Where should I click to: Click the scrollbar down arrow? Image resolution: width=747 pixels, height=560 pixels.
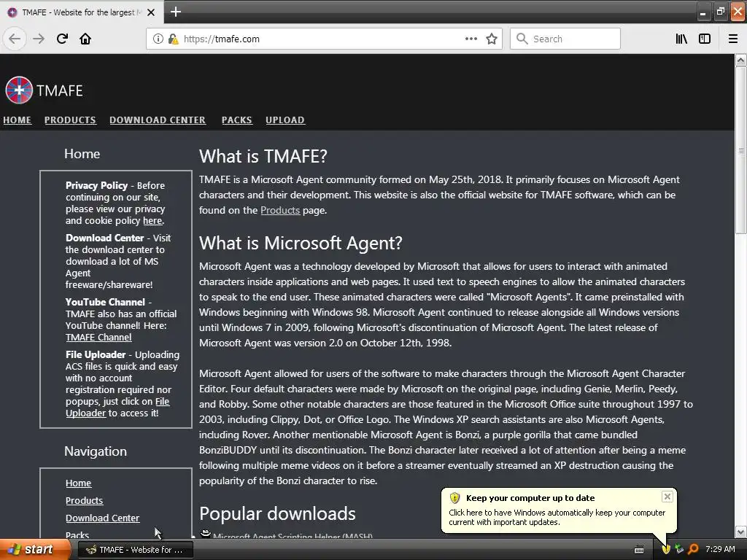click(740, 532)
